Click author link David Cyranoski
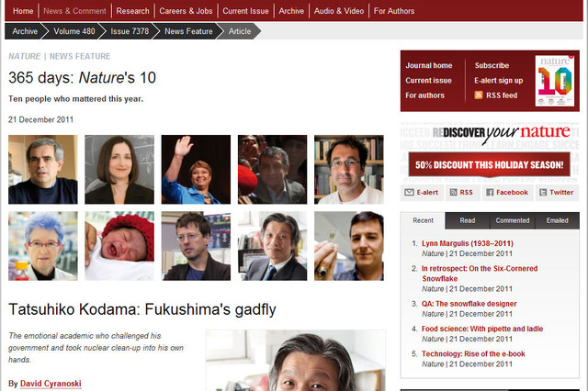The width and height of the screenshot is (588, 391). (x=51, y=384)
